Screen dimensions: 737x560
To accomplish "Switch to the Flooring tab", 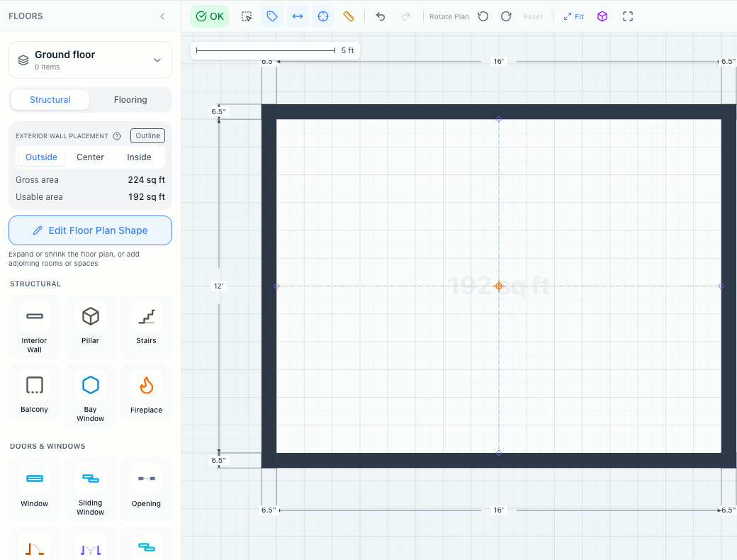I will 130,100.
